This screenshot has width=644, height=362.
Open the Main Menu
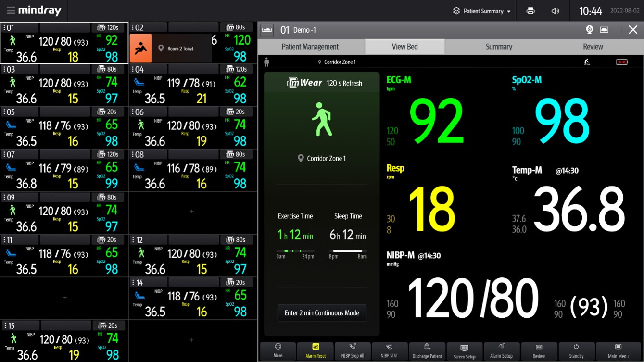pos(618,351)
